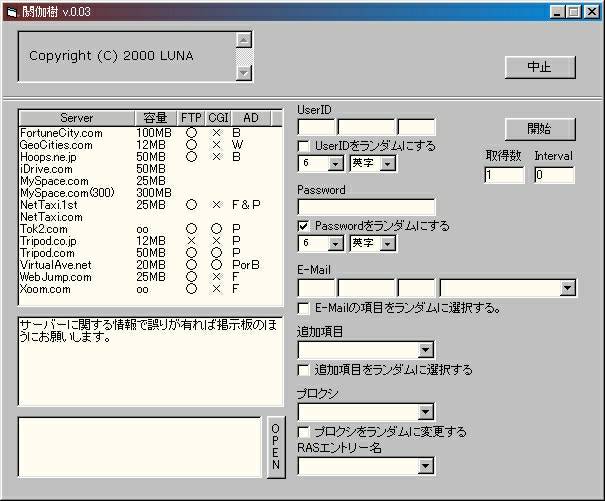Enable プロクシをランダムに変更する checkbox

click(304, 432)
